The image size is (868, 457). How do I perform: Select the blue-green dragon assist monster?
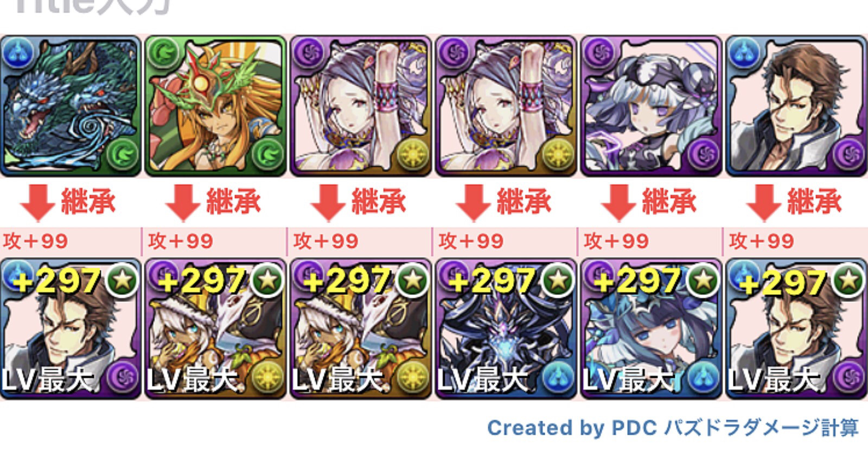pyautogui.click(x=71, y=106)
